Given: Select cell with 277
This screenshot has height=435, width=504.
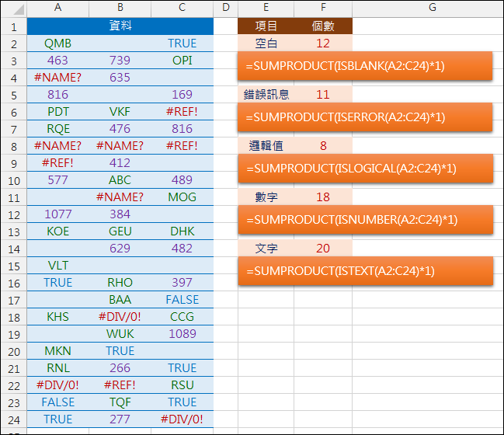Looking at the screenshot, I should [120, 419].
